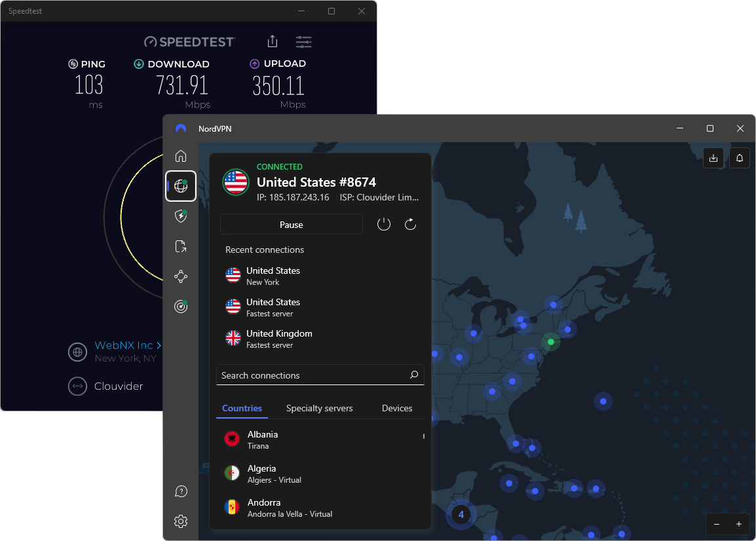Click the Speedtest globe server icon
756x541 pixels.
click(x=77, y=352)
